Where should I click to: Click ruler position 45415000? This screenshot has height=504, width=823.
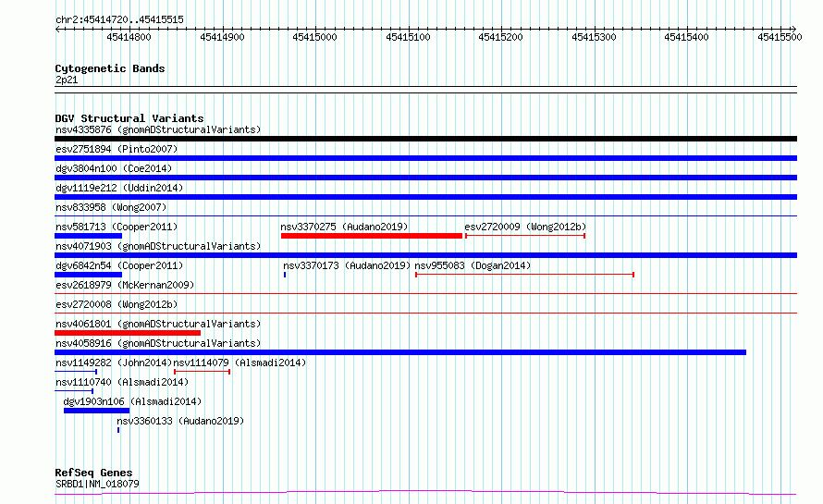tap(315, 37)
